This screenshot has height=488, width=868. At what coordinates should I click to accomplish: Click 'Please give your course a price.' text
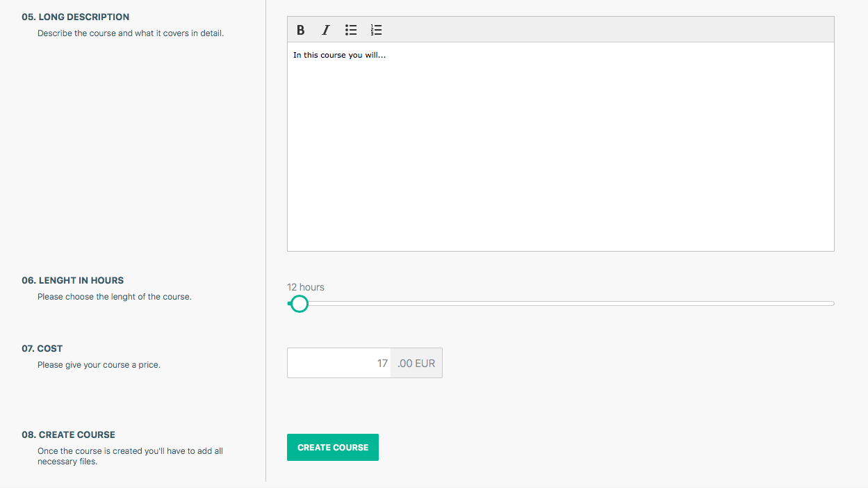(99, 364)
